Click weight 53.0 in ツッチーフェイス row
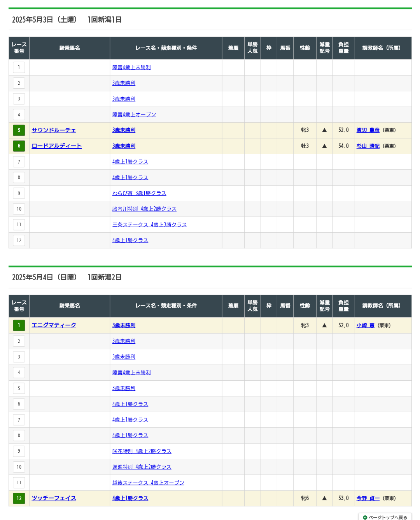 coord(343,498)
